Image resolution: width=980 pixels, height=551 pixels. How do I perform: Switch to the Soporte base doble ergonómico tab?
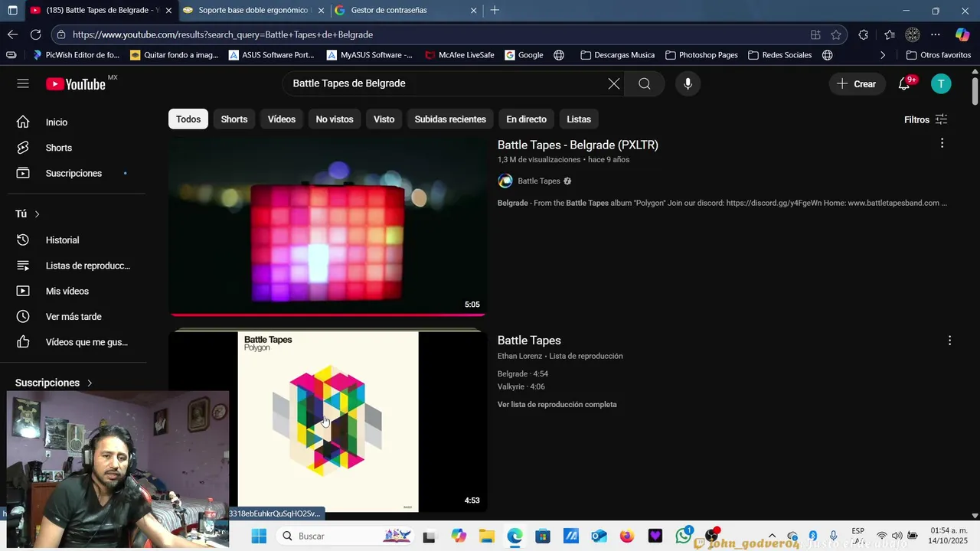coord(253,11)
